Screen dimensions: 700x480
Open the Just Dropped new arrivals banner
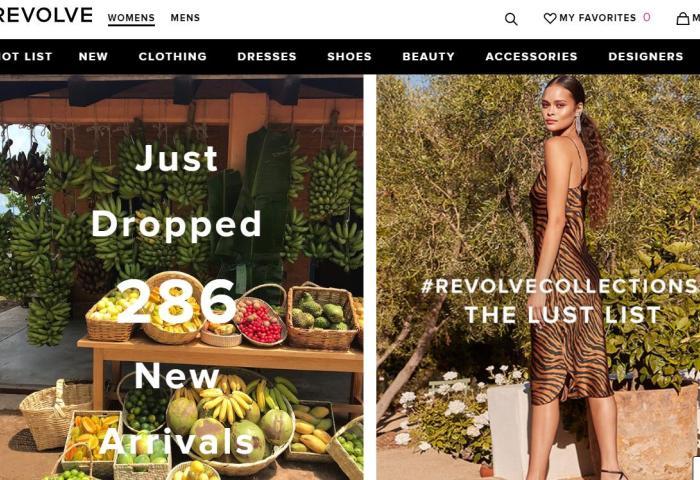[181, 277]
